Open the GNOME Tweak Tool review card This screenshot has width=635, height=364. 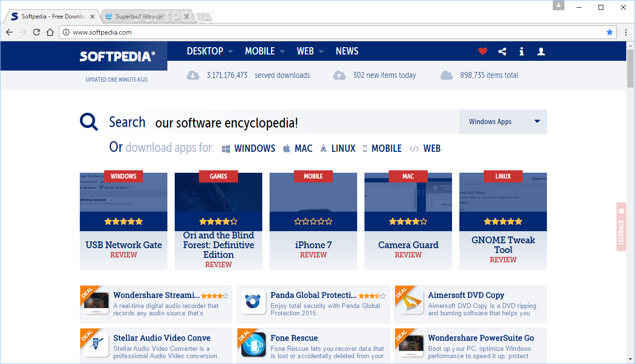(503, 221)
